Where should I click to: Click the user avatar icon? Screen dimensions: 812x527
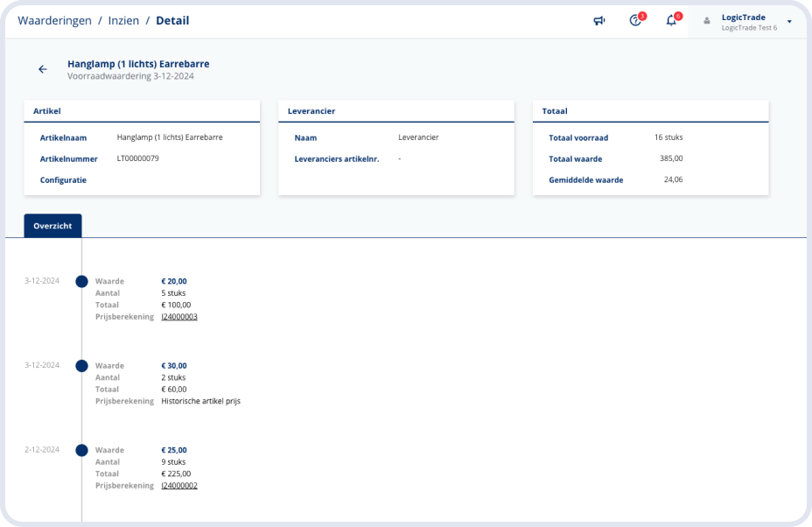pyautogui.click(x=707, y=21)
